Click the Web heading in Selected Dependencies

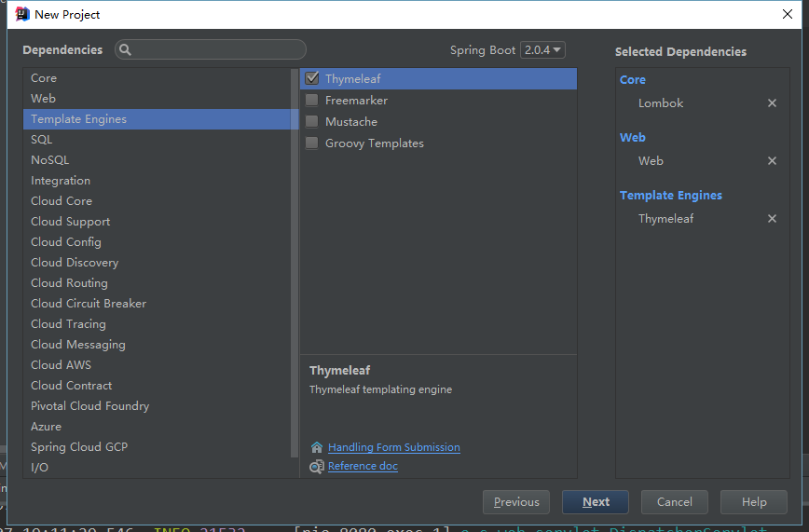click(x=633, y=138)
